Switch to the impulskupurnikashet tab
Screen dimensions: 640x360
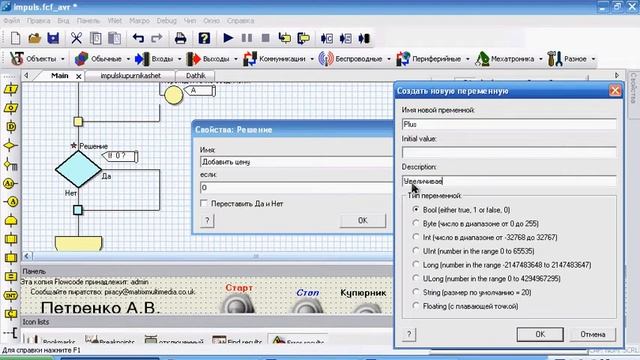[130, 76]
